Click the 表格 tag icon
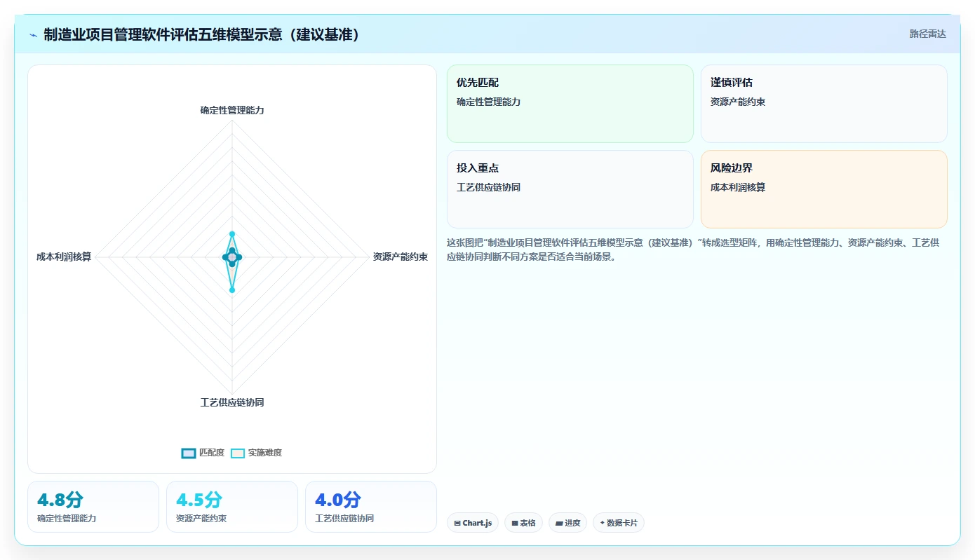 (x=514, y=523)
